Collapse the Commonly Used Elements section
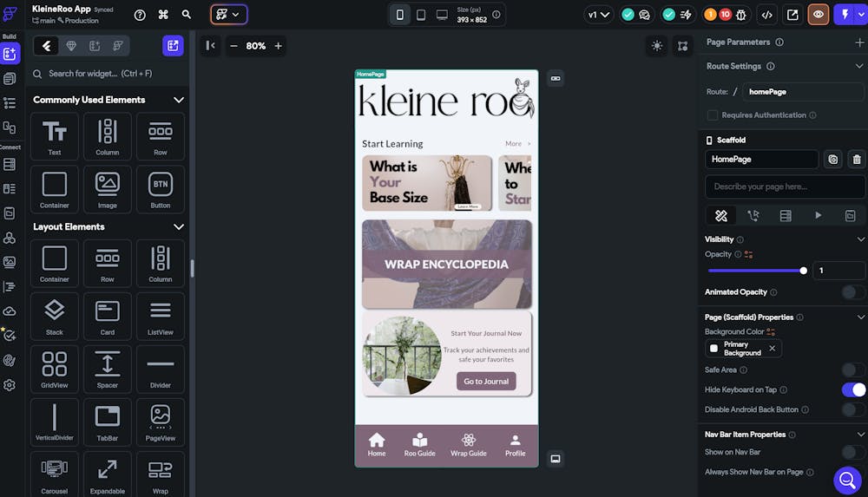868x497 pixels. point(179,100)
